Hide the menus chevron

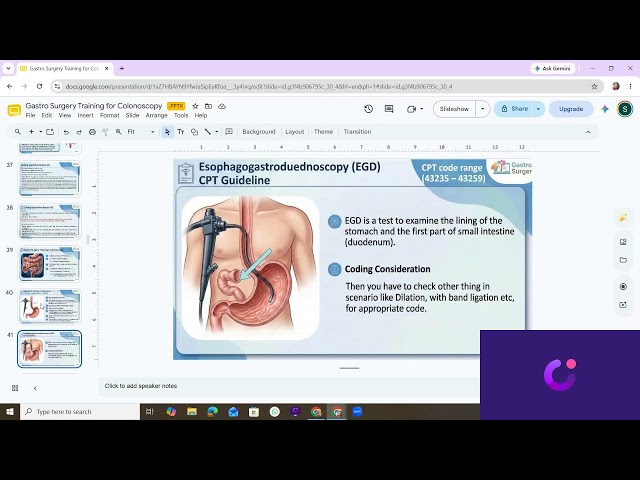point(588,132)
